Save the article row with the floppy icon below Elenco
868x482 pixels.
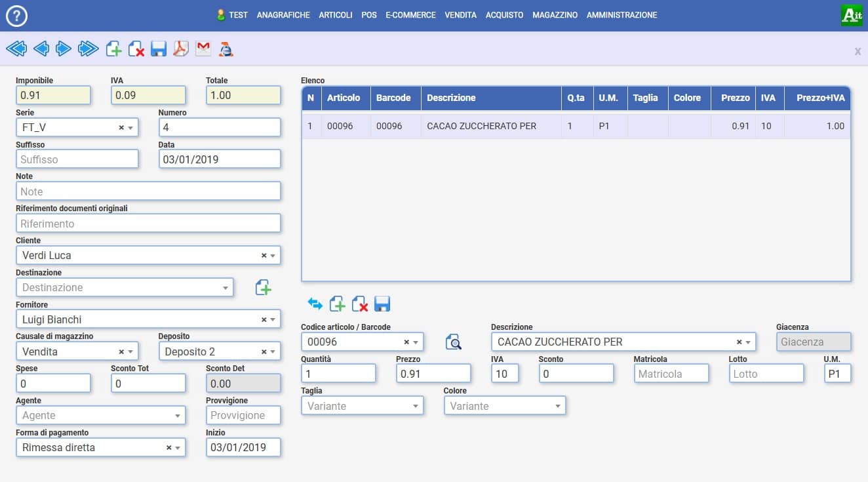tap(382, 304)
